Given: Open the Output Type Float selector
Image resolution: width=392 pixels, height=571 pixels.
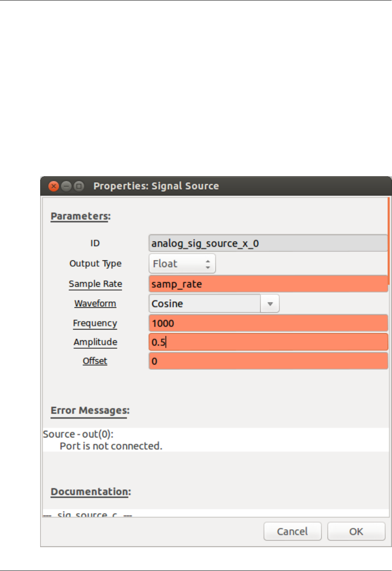Looking at the screenshot, I should point(182,264).
